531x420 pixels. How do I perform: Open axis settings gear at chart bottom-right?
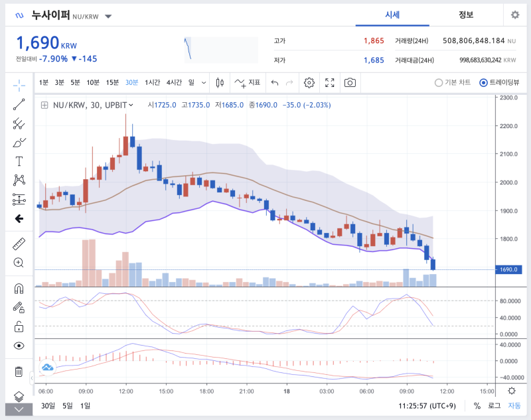point(512,391)
